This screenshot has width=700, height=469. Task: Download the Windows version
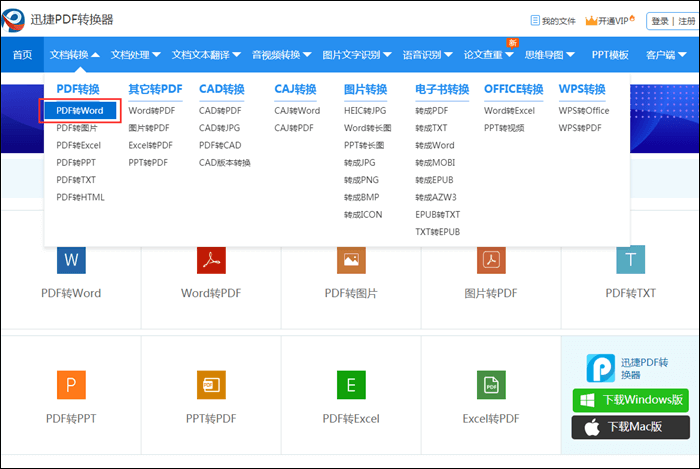pos(630,400)
